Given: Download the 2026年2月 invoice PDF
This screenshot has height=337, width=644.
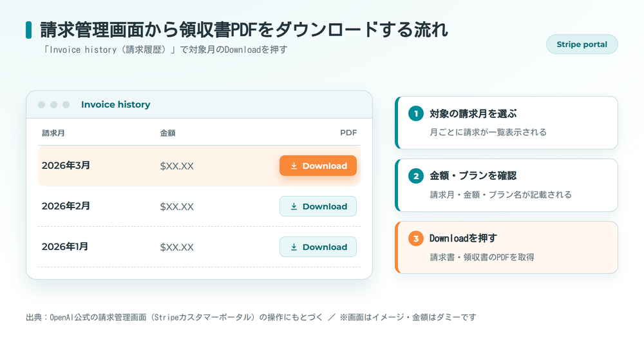Looking at the screenshot, I should 318,206.
